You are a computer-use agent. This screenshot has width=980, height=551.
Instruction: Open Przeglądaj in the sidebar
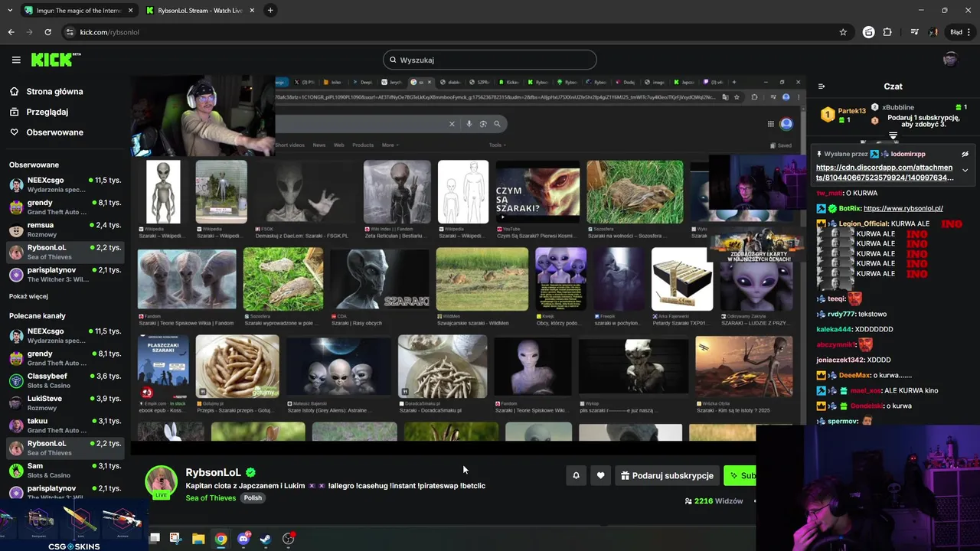(47, 112)
